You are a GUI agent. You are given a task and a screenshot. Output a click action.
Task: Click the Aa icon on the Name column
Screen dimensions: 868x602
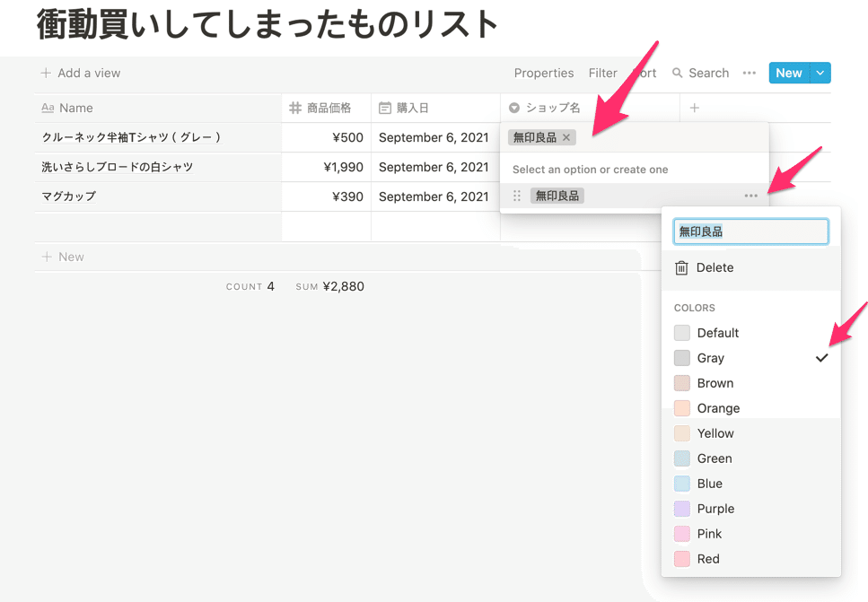coord(49,108)
